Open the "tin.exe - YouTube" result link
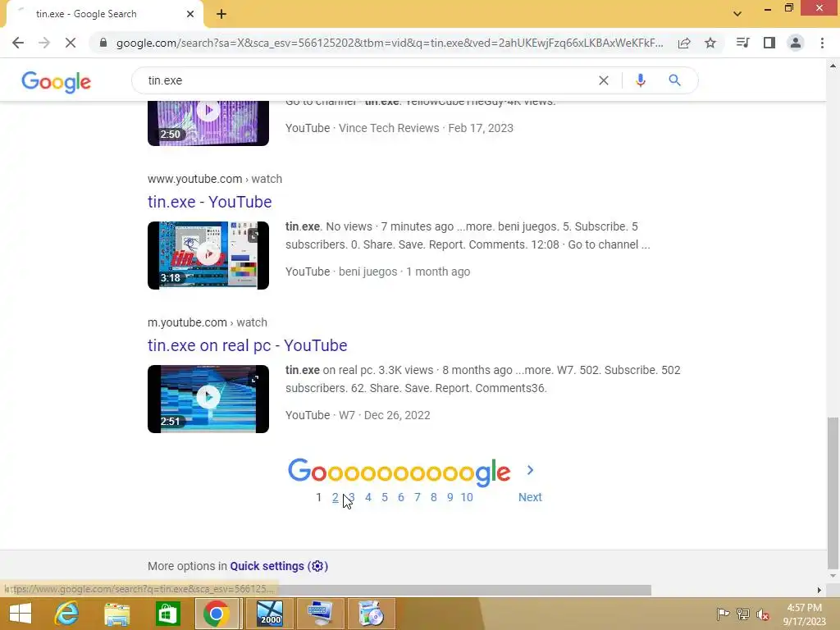The image size is (840, 630). [x=209, y=202]
